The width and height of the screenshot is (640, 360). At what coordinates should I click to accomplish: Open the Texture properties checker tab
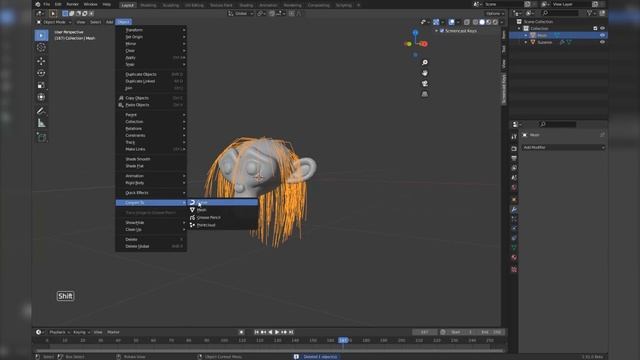[514, 270]
